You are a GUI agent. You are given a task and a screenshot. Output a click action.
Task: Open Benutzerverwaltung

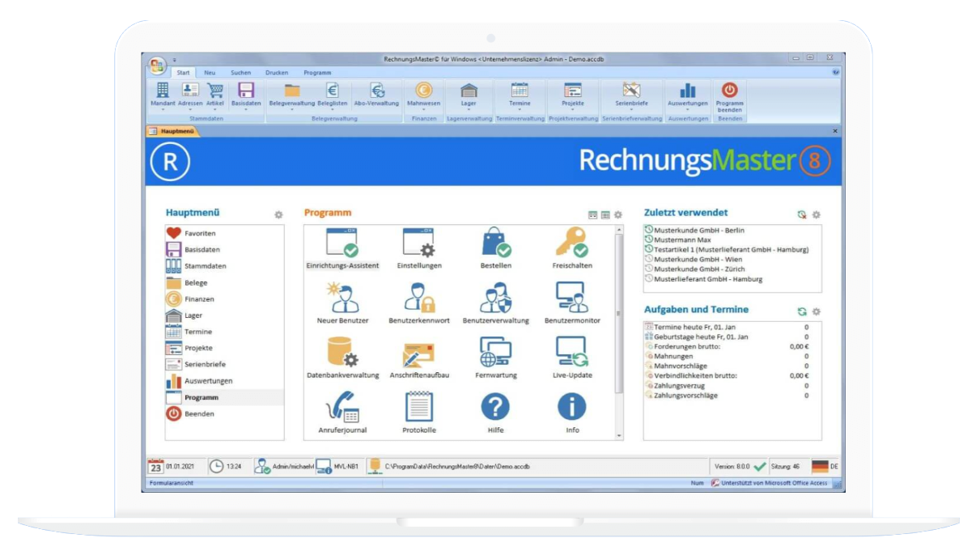tap(496, 304)
